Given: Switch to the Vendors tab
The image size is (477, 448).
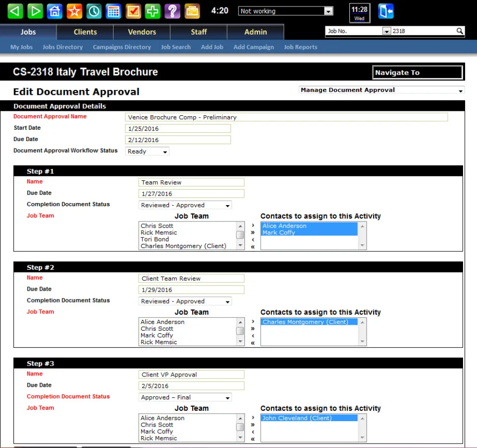Looking at the screenshot, I should click(142, 32).
